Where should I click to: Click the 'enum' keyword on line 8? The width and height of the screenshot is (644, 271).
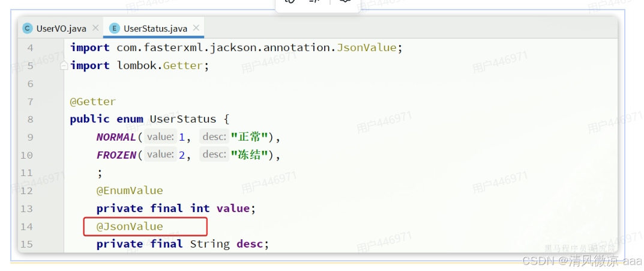[x=130, y=119]
